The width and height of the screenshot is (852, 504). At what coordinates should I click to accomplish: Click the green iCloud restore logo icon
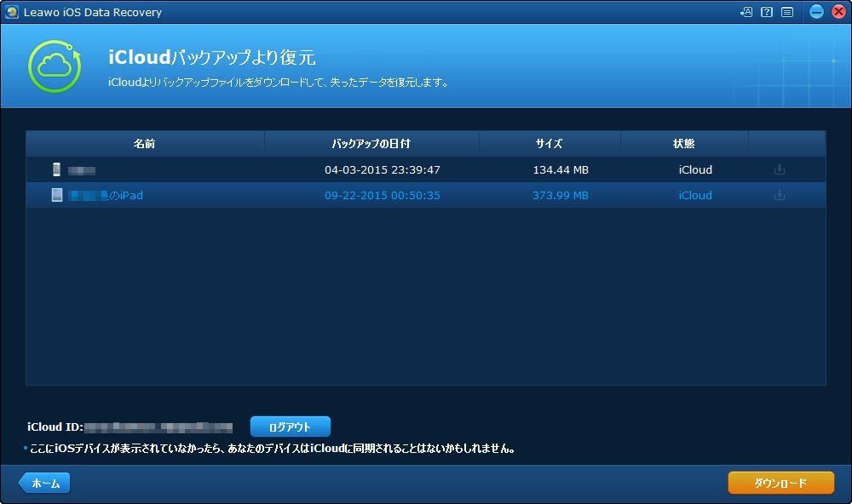(x=55, y=66)
